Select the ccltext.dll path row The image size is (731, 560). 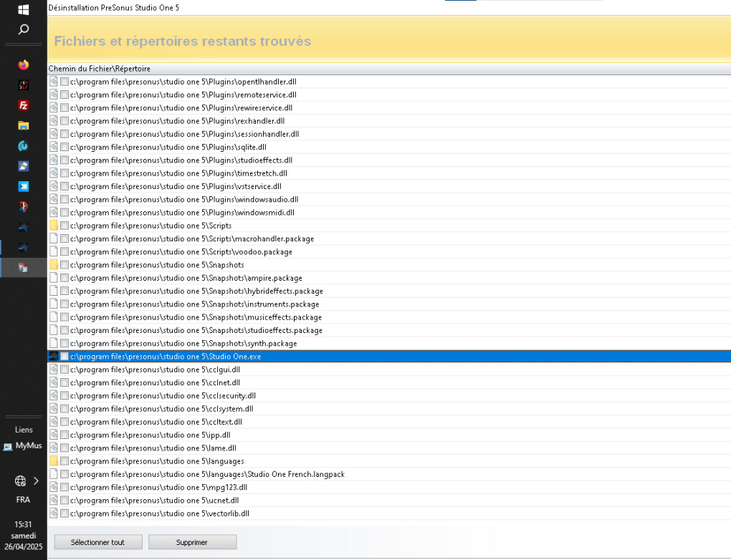(389, 422)
